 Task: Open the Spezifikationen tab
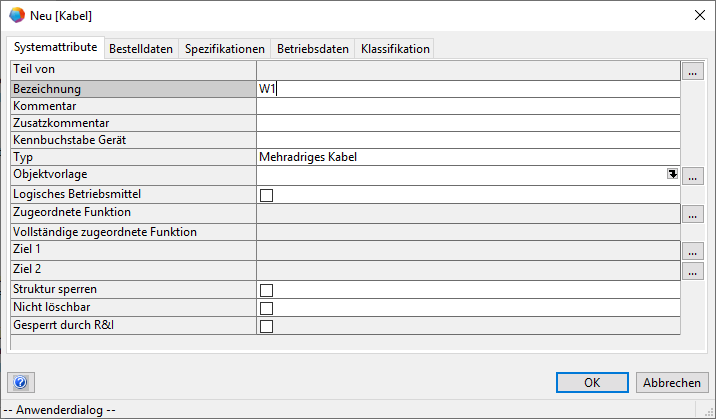225,49
